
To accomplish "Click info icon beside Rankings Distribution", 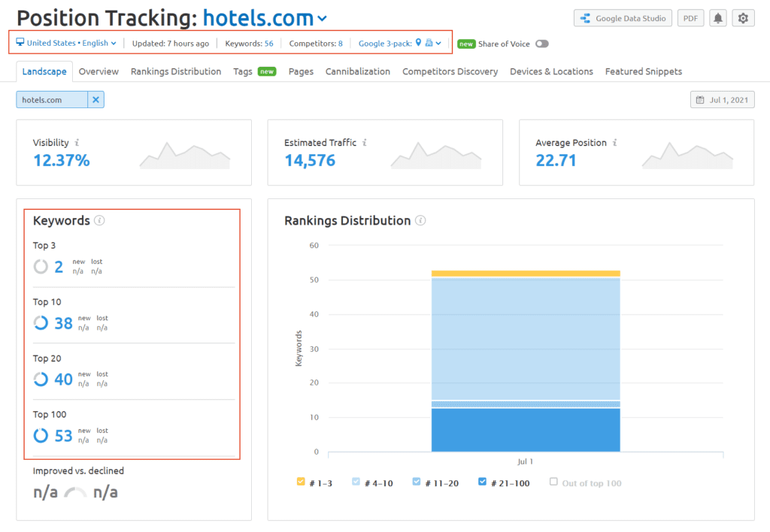I will click(x=420, y=220).
